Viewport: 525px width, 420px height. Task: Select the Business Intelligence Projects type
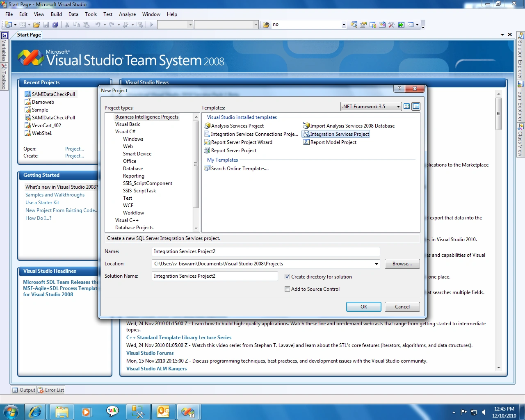tap(147, 117)
